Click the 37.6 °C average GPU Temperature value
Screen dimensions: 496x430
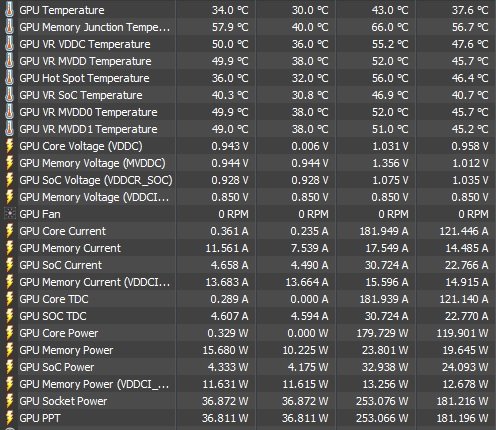pos(470,10)
